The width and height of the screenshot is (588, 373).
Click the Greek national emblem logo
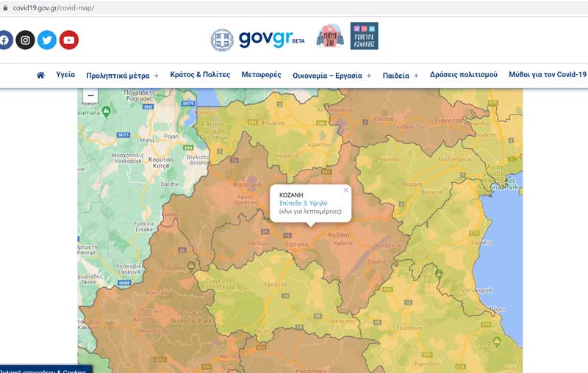222,40
